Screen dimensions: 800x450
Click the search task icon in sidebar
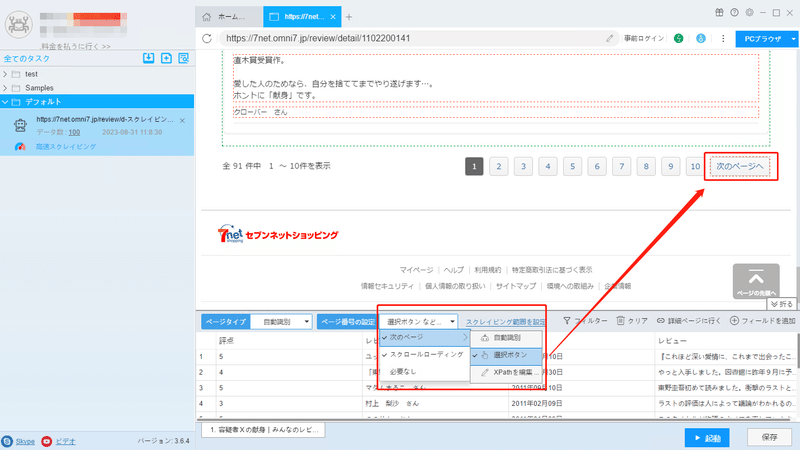[184, 58]
